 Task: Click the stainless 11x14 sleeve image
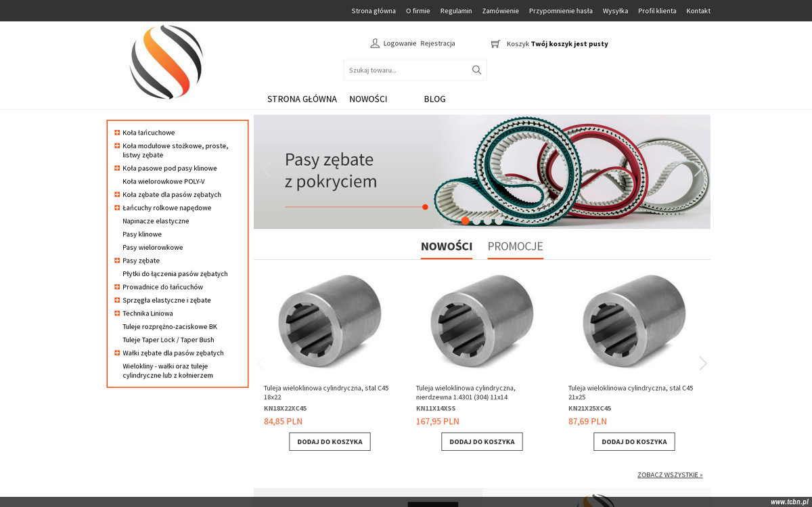tap(482, 321)
